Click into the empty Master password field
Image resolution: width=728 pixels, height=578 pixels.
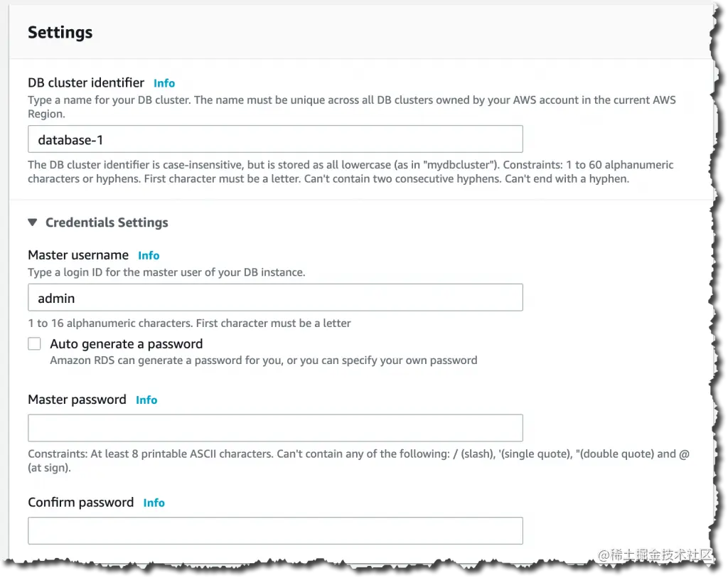point(275,428)
